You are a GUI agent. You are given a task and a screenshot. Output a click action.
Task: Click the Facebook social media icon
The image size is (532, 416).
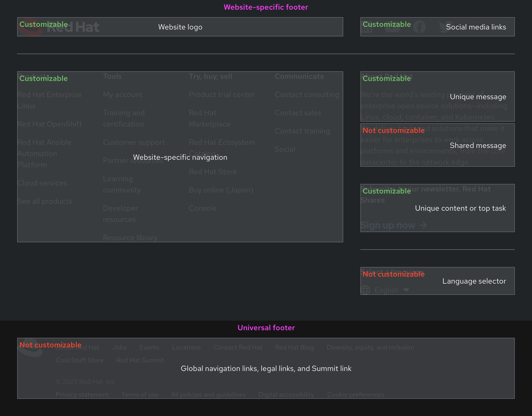click(419, 27)
